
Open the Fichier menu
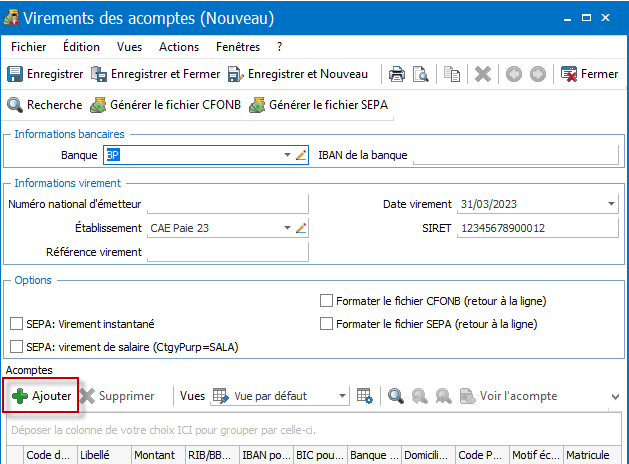click(28, 47)
